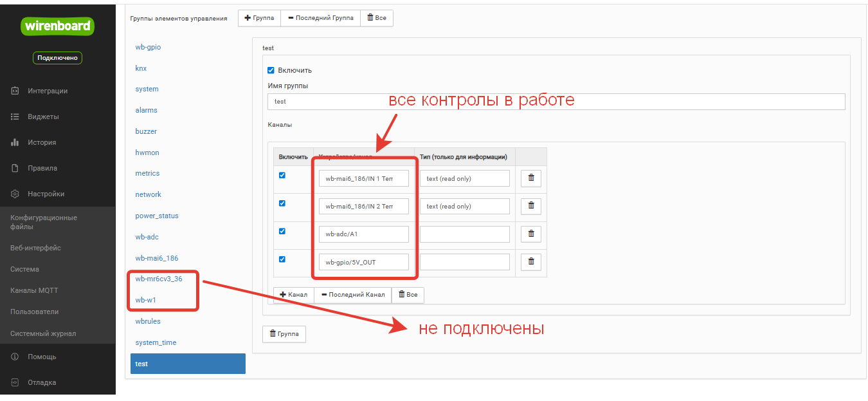
Task: Open the Правила page
Action: click(42, 168)
